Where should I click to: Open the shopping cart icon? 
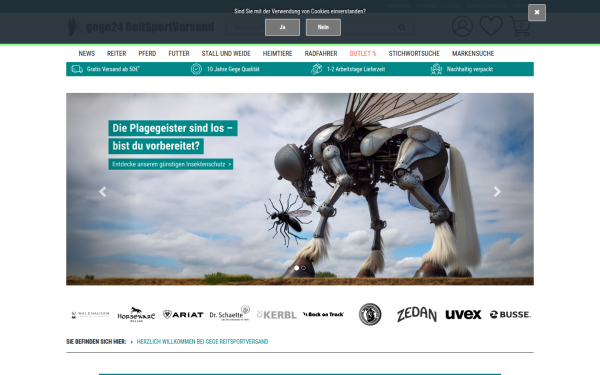pos(520,26)
